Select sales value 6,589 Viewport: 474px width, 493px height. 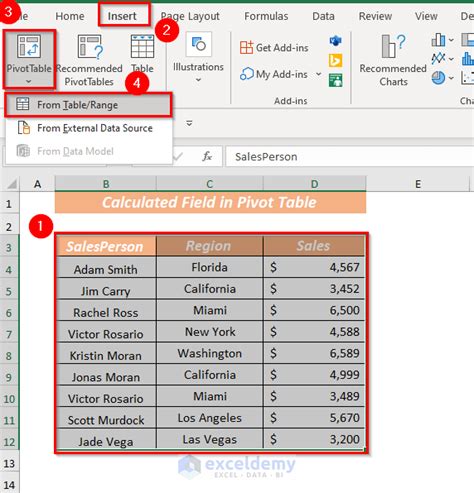pos(314,354)
